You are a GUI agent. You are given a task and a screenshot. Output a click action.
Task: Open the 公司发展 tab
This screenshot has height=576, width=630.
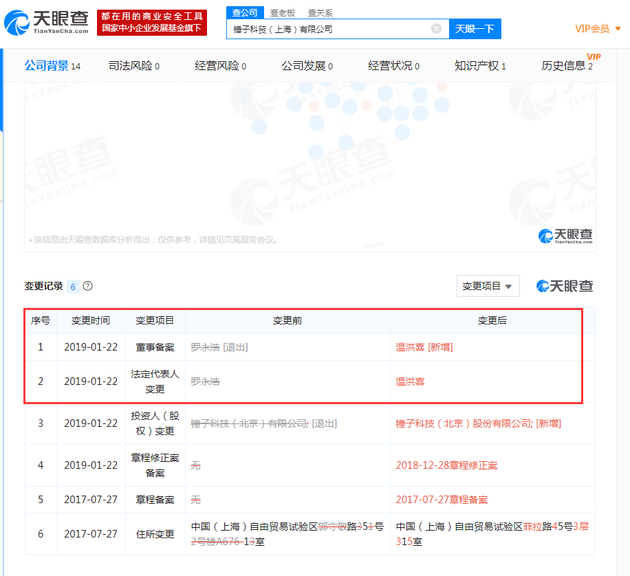click(x=307, y=65)
